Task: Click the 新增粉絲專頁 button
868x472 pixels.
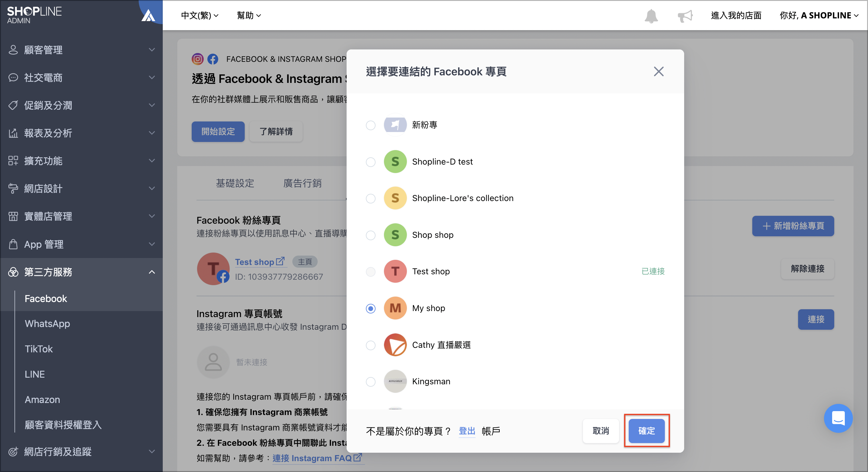Action: click(793, 226)
